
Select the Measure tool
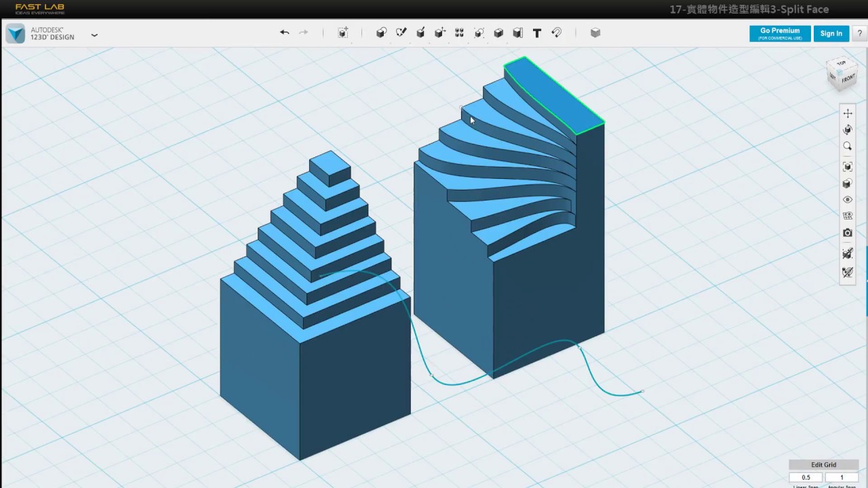[x=518, y=33]
